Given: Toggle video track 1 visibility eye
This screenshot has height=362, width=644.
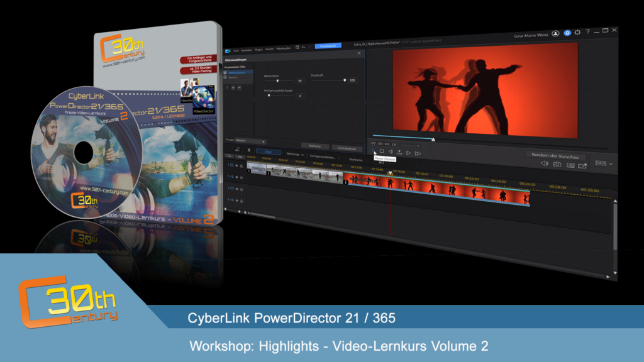Looking at the screenshot, I should tap(236, 165).
